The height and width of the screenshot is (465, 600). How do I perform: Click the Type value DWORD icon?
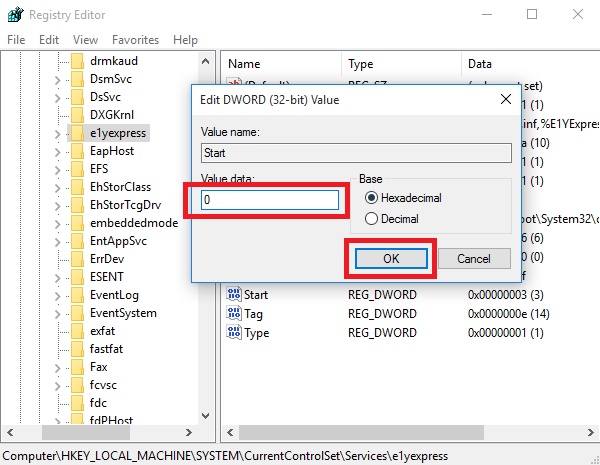tap(234, 332)
